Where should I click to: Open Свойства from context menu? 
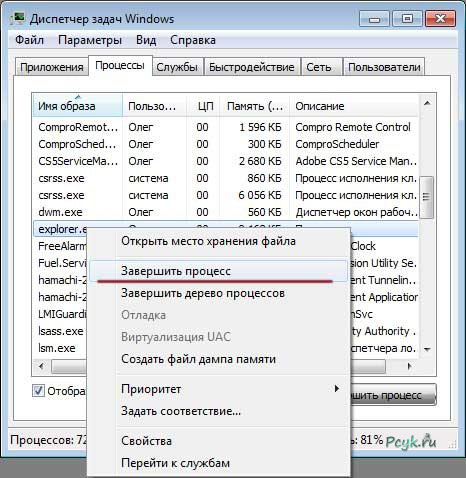218,441
